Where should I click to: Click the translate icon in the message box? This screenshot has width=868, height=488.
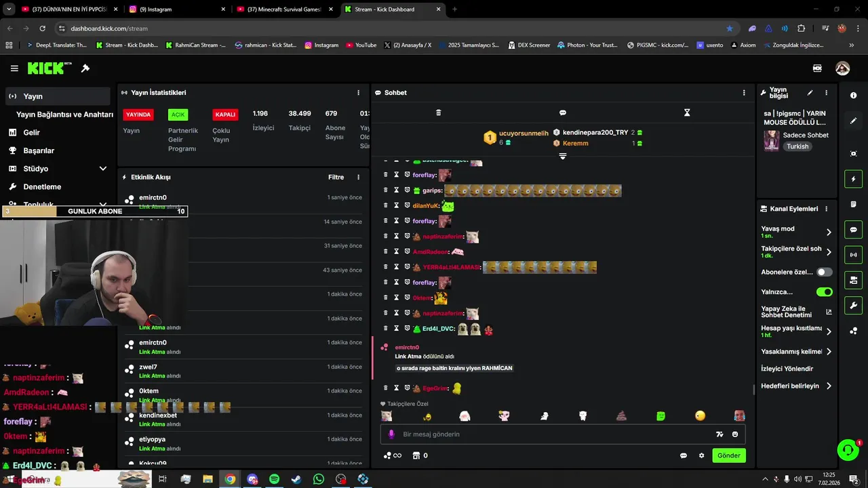719,434
